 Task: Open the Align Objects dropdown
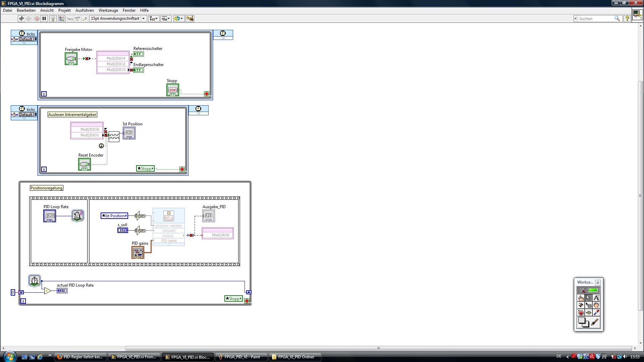click(154, 19)
